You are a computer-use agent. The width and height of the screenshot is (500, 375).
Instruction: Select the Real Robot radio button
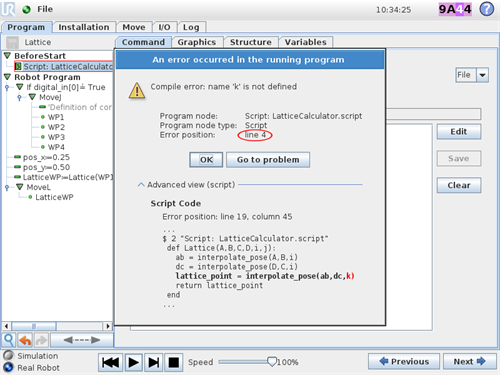click(8, 367)
